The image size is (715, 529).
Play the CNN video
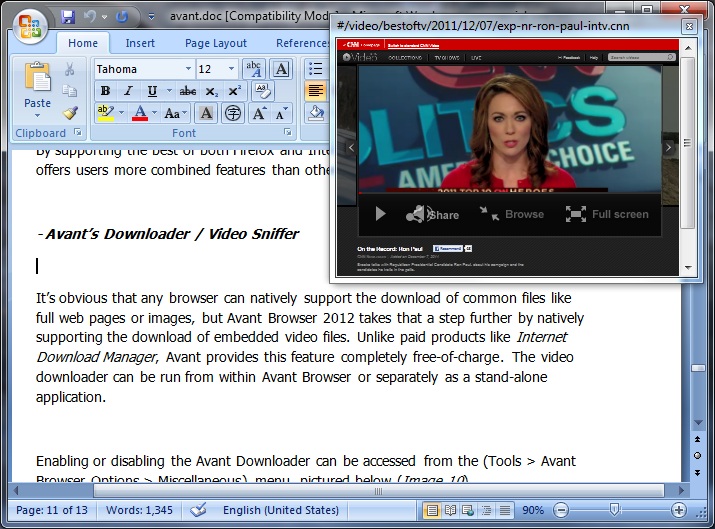click(380, 214)
